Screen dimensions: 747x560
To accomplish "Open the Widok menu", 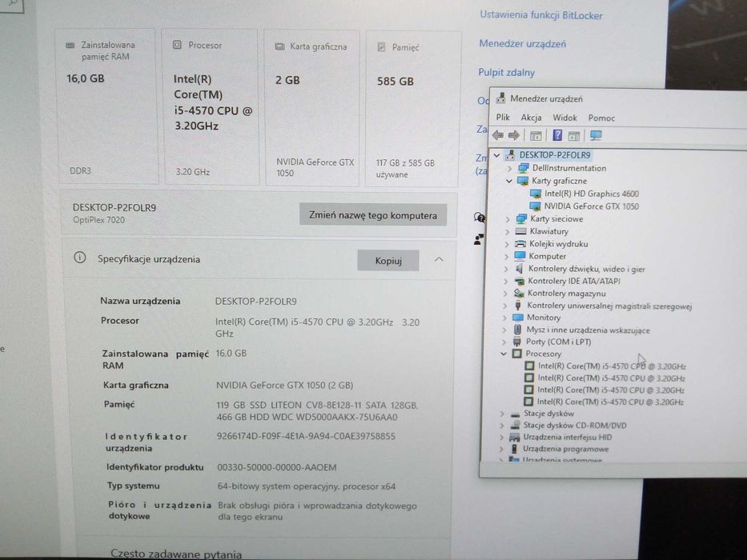I will pos(564,118).
